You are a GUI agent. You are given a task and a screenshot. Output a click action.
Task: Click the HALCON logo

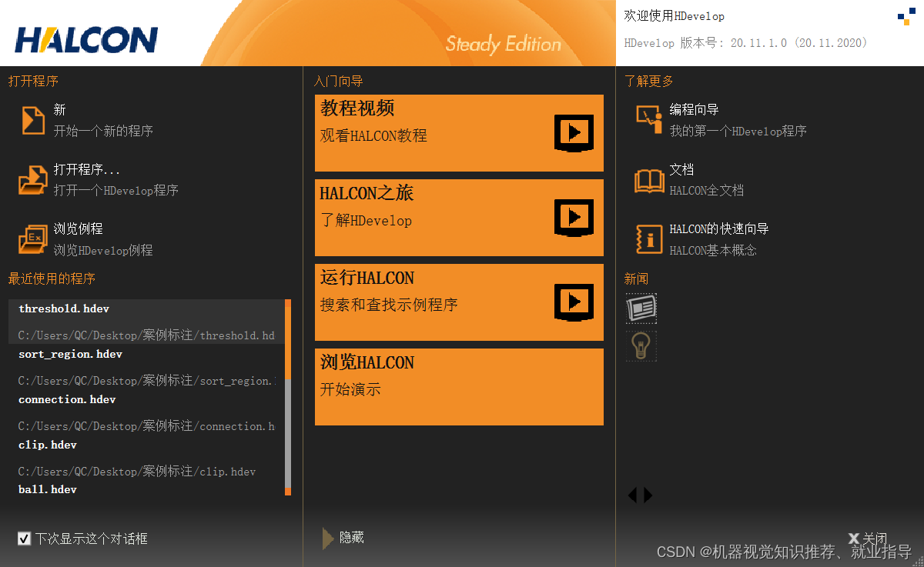click(86, 39)
